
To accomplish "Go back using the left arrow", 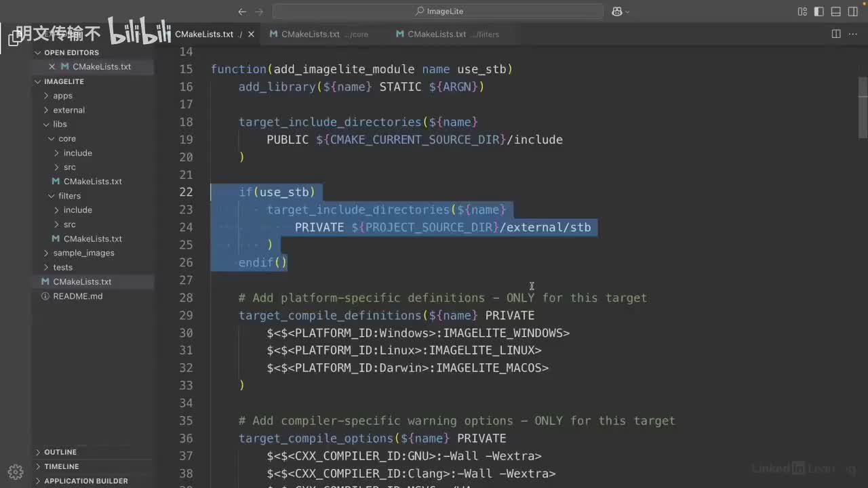I will [x=242, y=12].
